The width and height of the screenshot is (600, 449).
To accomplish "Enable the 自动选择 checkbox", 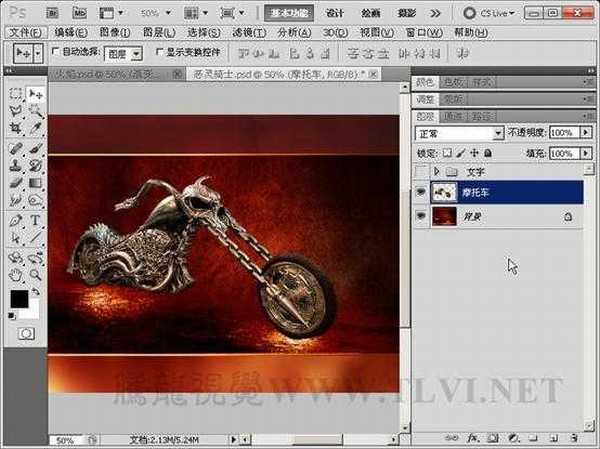I will pos(54,51).
